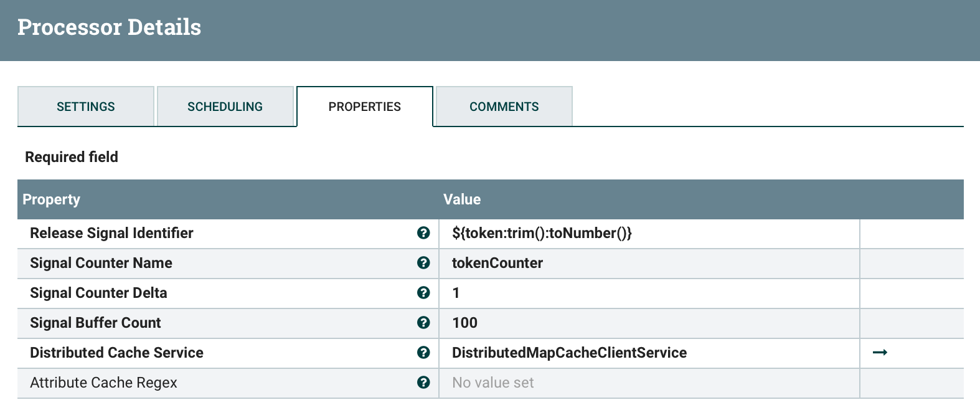Click help icon for Signal Counter Name
The height and width of the screenshot is (420, 980).
423,263
